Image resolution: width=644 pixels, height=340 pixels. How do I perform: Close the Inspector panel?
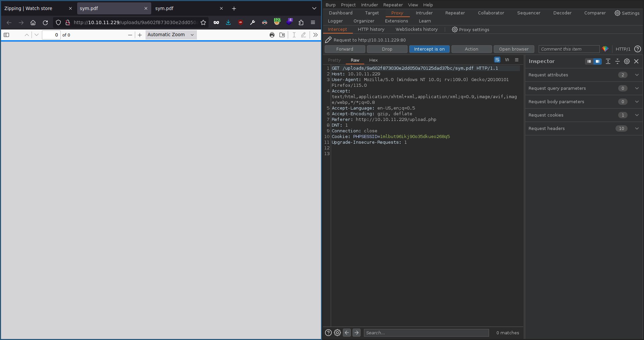tap(636, 61)
